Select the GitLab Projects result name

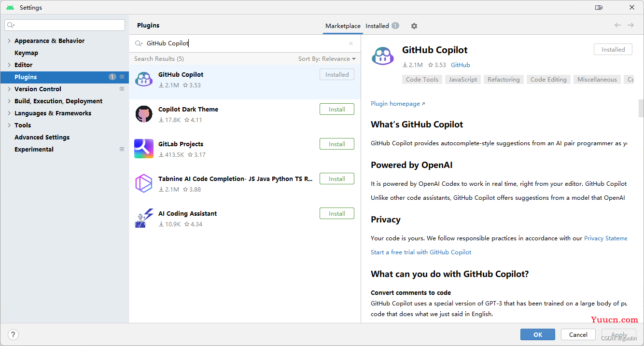181,144
